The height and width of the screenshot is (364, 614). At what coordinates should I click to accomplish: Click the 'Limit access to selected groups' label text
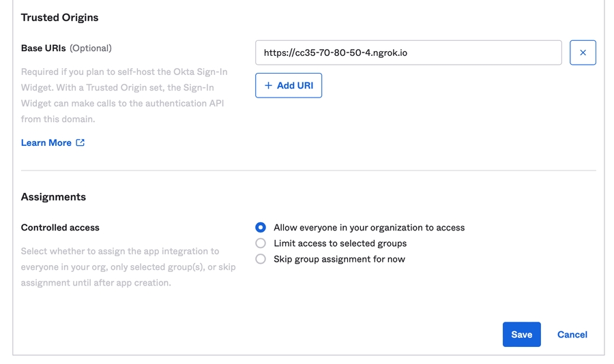coord(340,243)
